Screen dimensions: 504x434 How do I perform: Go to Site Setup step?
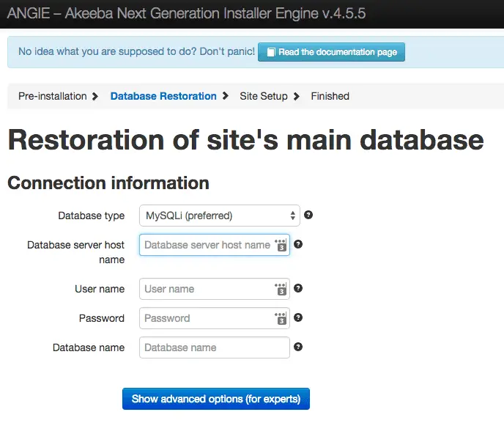coord(264,96)
